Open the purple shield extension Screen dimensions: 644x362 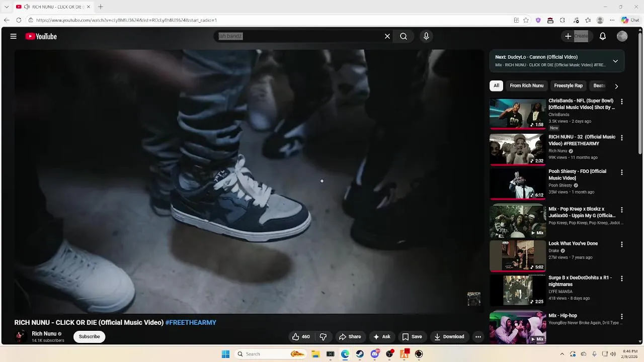click(538, 20)
